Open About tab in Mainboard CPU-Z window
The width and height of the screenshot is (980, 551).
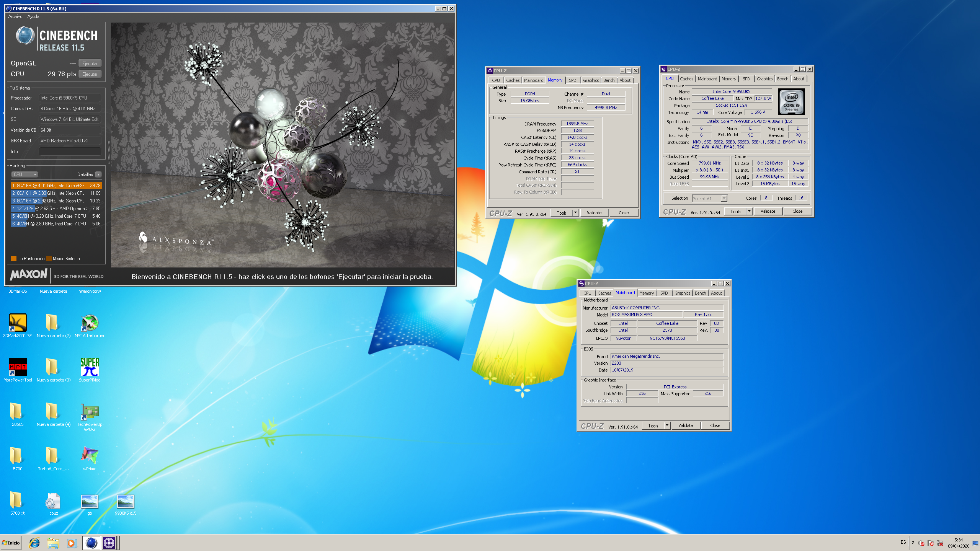tap(716, 293)
